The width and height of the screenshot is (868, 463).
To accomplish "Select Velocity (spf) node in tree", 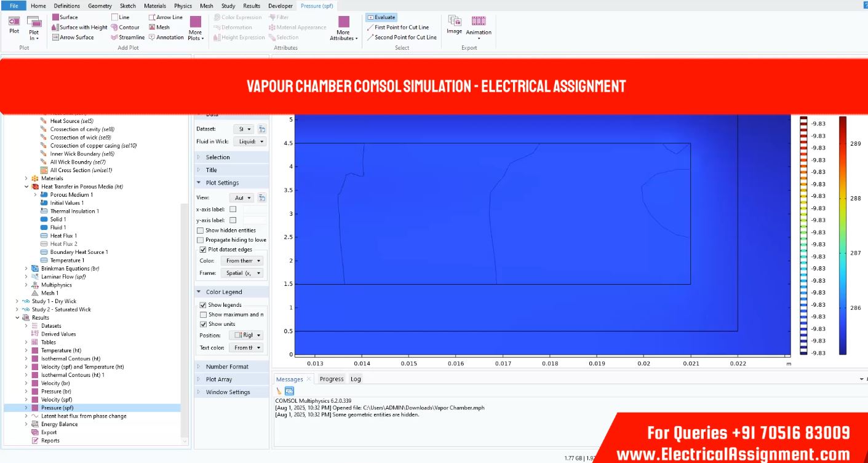I will [x=56, y=400].
